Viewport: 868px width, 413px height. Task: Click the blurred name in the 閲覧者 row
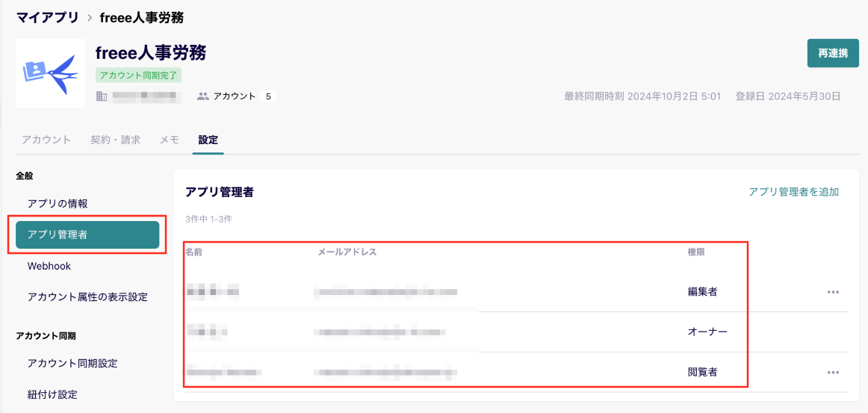click(224, 372)
